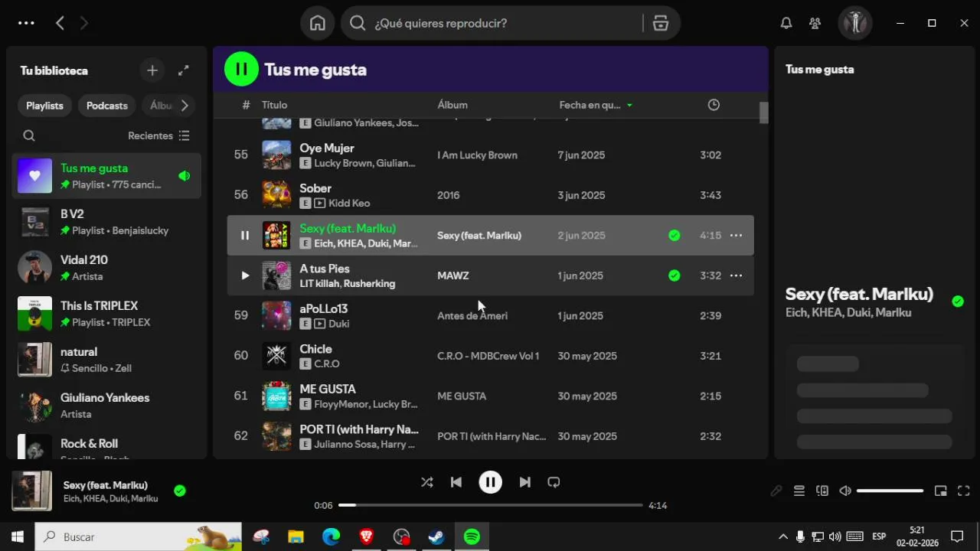
Task: Open Steam from the Windows taskbar
Action: point(436,537)
